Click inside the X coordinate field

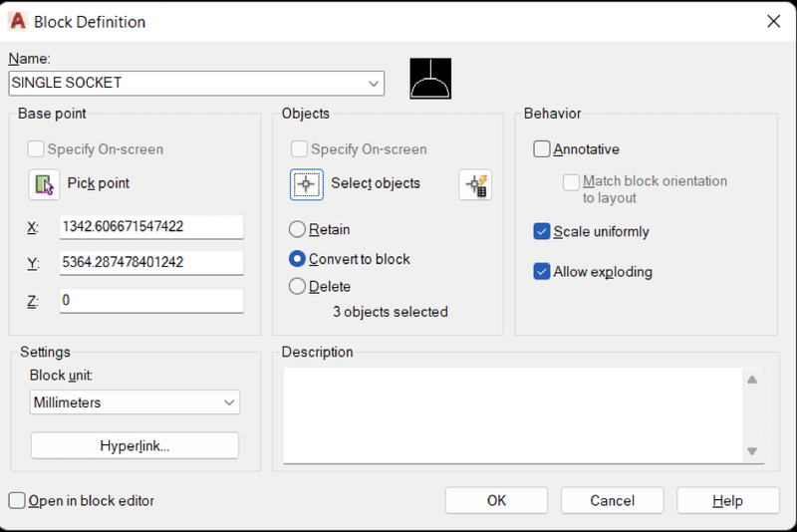[x=151, y=226]
